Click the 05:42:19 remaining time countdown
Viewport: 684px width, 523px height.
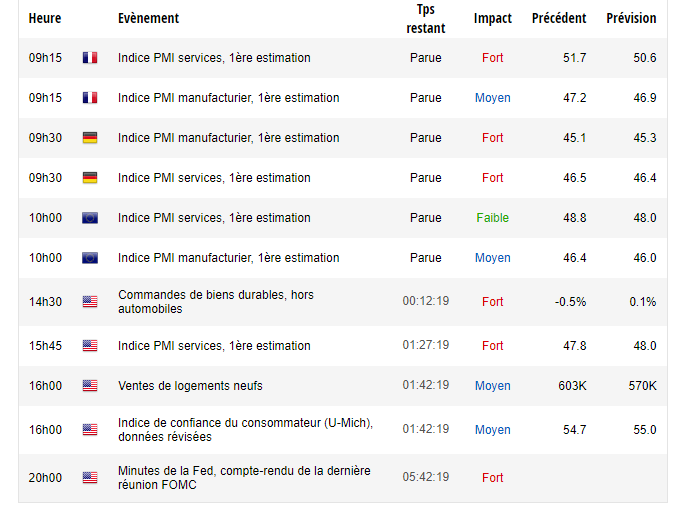pyautogui.click(x=426, y=477)
